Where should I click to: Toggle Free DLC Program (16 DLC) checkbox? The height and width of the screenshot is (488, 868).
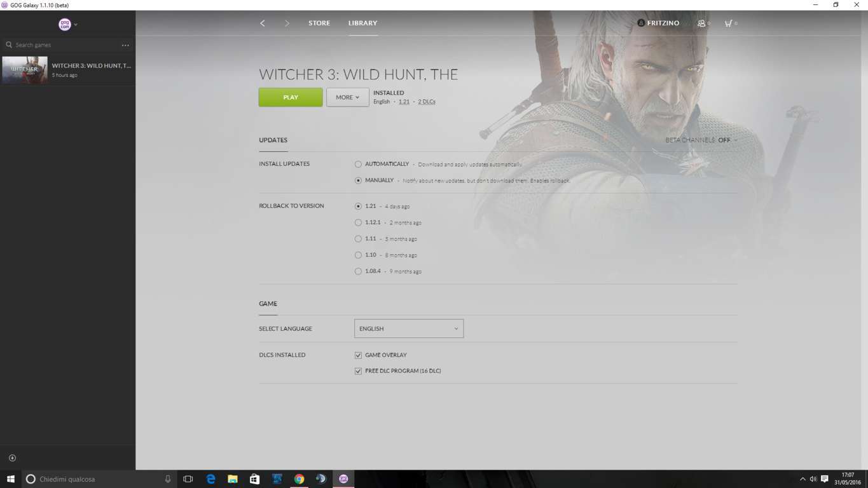coord(358,371)
